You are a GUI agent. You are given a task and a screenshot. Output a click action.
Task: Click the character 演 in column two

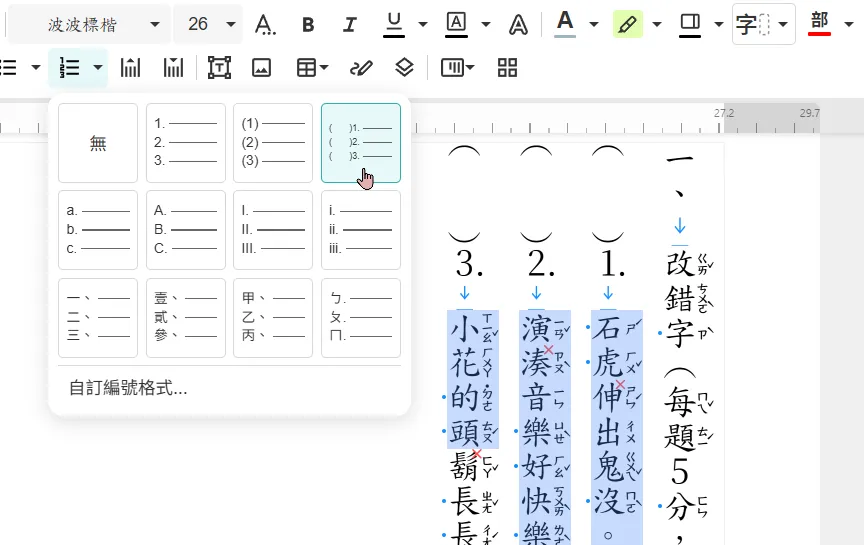(x=536, y=328)
